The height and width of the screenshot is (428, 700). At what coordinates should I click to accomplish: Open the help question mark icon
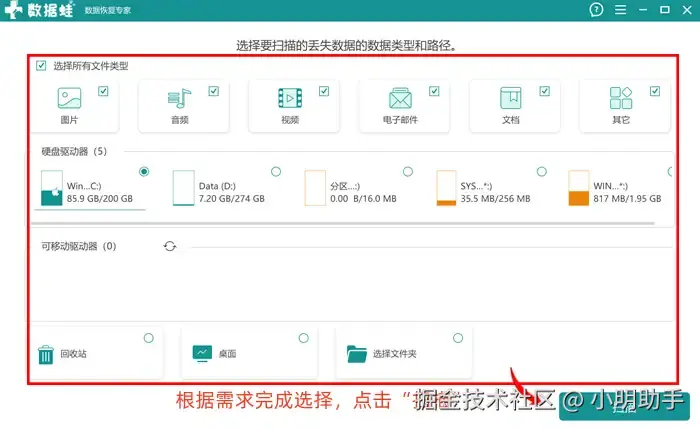[x=596, y=9]
